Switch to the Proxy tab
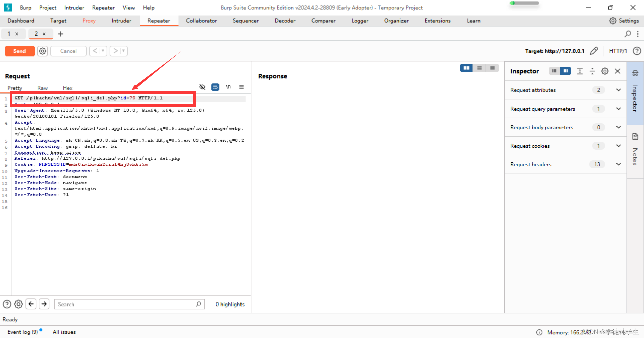This screenshot has height=338, width=644. point(89,21)
